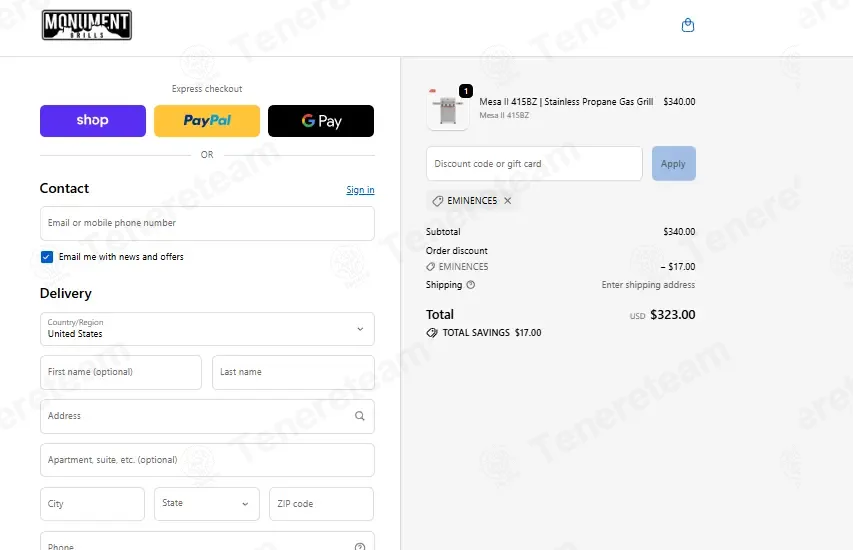Focus the Phone field
The image size is (853, 550).
point(207,541)
